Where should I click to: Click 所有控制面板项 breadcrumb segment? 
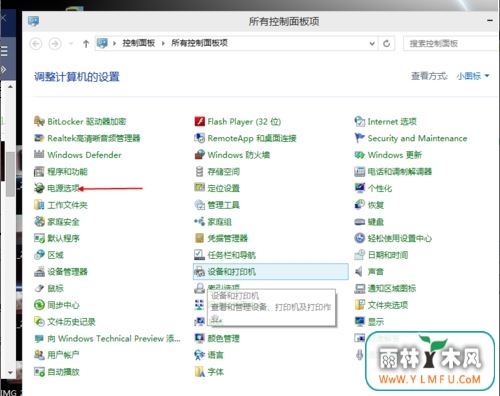click(x=199, y=43)
